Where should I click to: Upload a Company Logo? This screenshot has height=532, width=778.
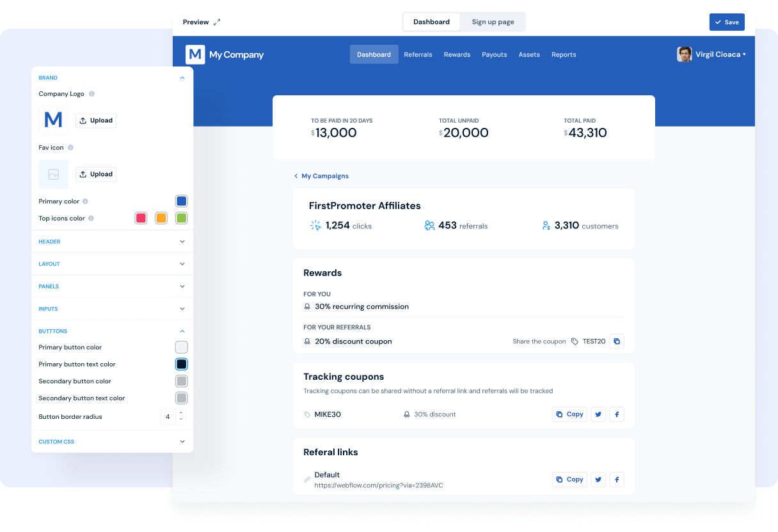pos(96,120)
